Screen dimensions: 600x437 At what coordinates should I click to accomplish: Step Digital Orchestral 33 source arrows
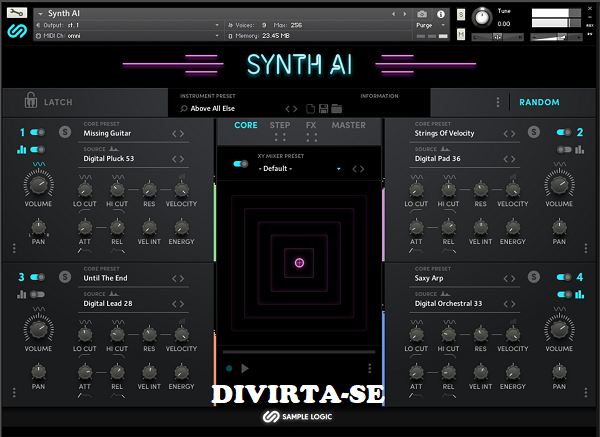pos(509,304)
